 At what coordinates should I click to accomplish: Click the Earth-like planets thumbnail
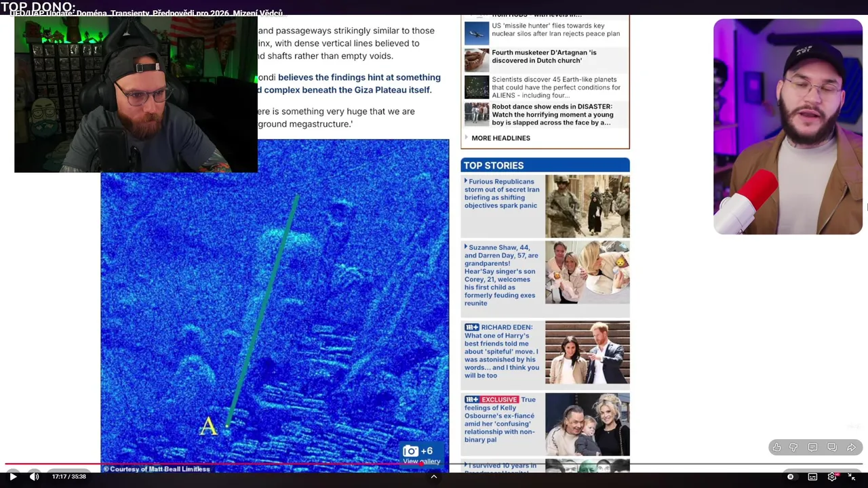477,87
